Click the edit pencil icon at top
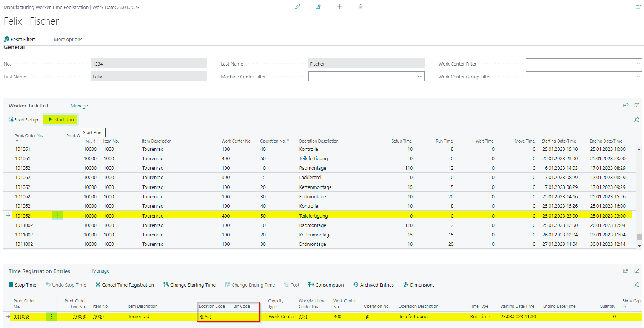 pyautogui.click(x=297, y=7)
